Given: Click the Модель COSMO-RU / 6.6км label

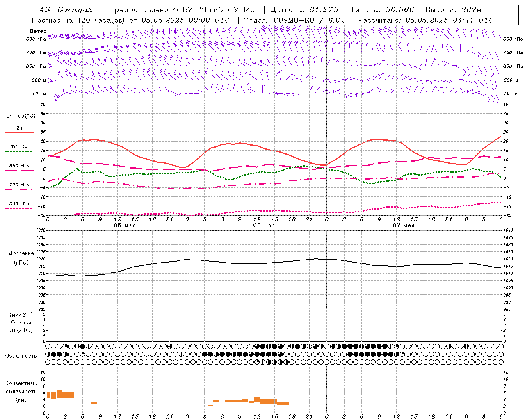Looking at the screenshot, I should pyautogui.click(x=296, y=20).
